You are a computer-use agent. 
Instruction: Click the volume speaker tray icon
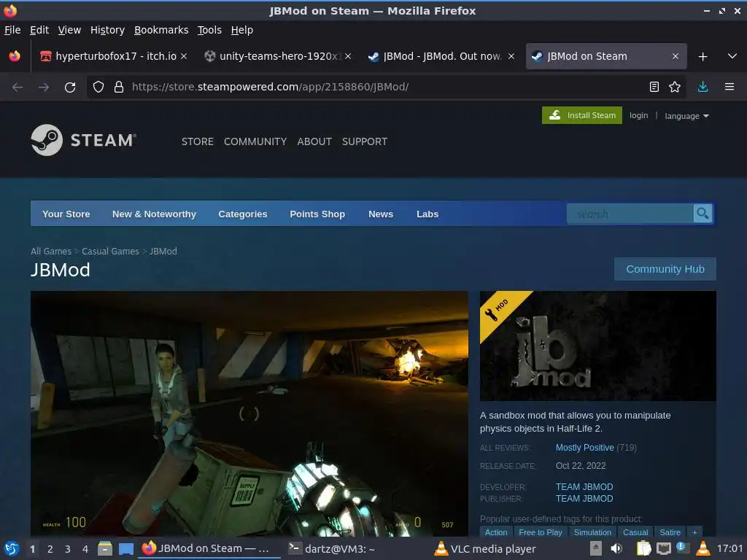(616, 548)
